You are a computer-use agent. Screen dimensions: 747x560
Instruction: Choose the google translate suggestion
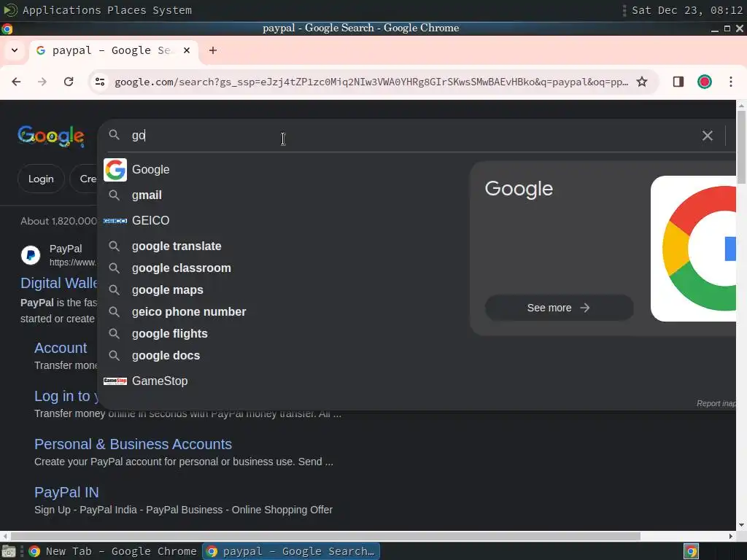(x=177, y=246)
